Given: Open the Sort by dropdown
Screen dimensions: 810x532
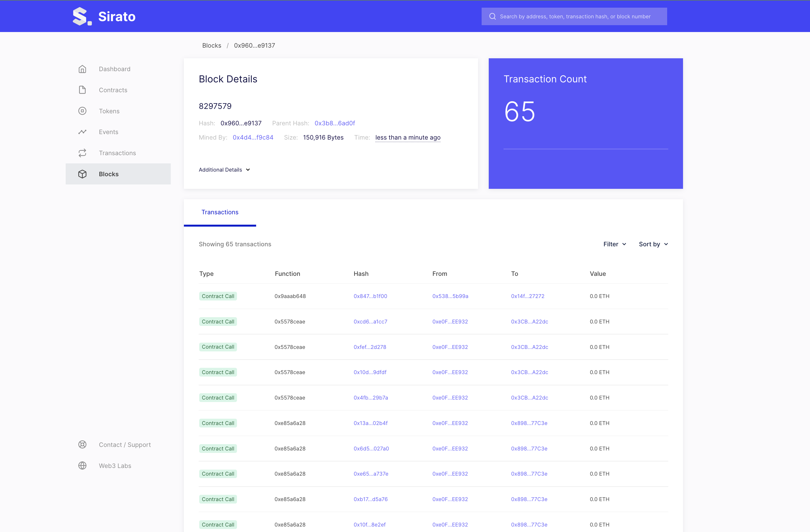Looking at the screenshot, I should point(653,244).
